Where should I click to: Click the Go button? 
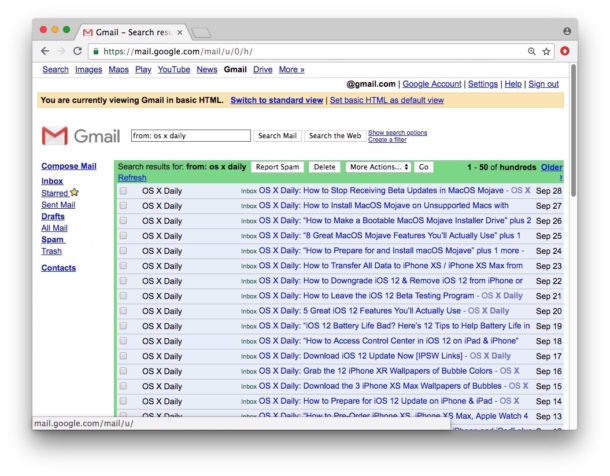(424, 167)
